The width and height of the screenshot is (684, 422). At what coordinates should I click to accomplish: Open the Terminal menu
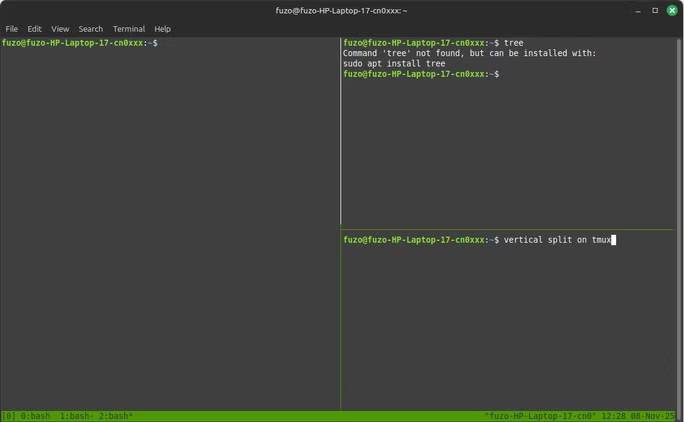pyautogui.click(x=129, y=29)
